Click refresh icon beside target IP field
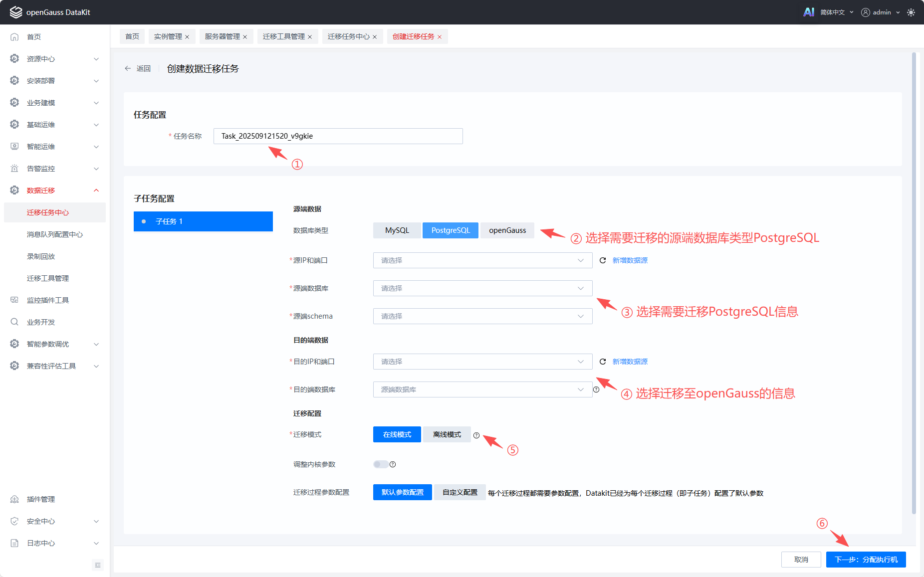The width and height of the screenshot is (924, 577). tap(603, 362)
